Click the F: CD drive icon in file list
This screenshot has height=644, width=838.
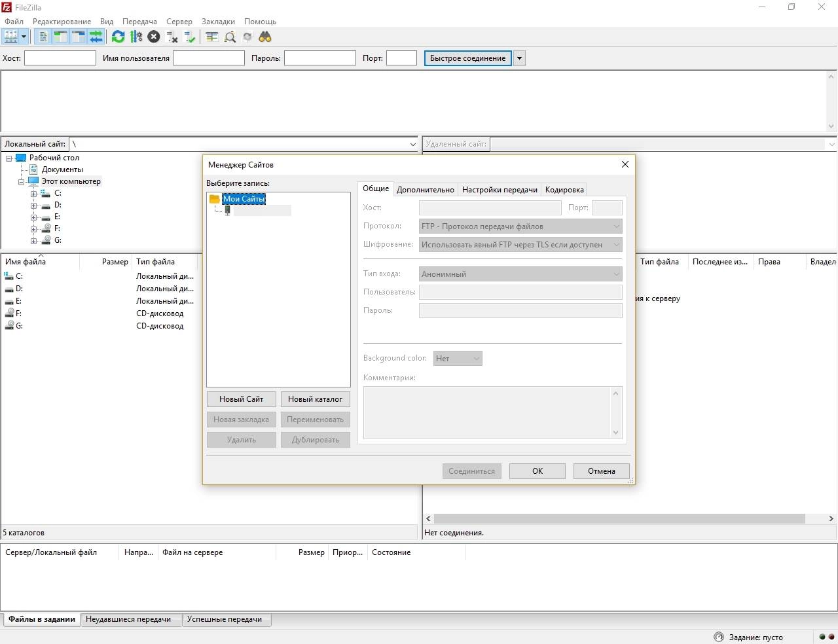click(x=9, y=313)
